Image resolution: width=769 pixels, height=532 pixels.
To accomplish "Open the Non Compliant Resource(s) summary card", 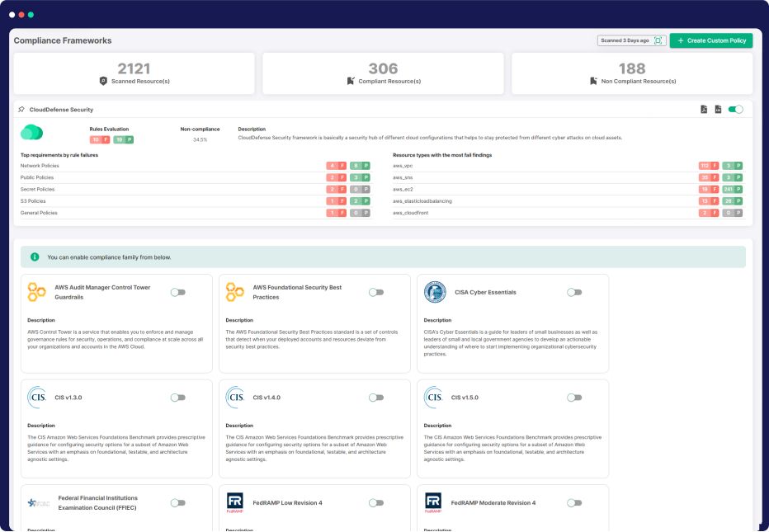I will pos(632,73).
